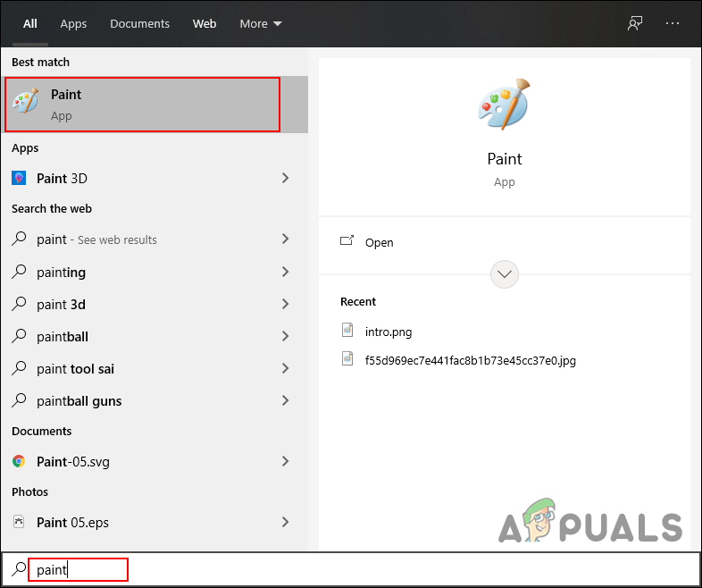Expand the 'paintball' suggestion chevron
This screenshot has width=702, height=588.
(x=285, y=336)
